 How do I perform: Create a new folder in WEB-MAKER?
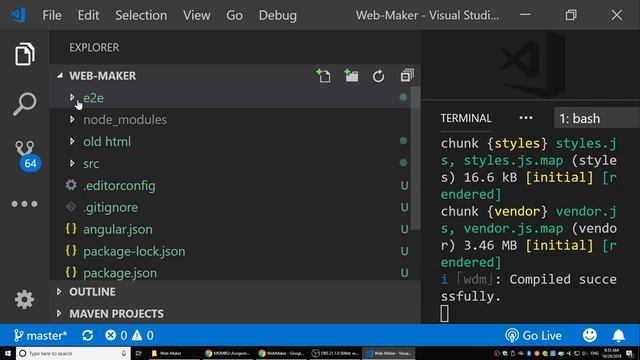coord(351,76)
